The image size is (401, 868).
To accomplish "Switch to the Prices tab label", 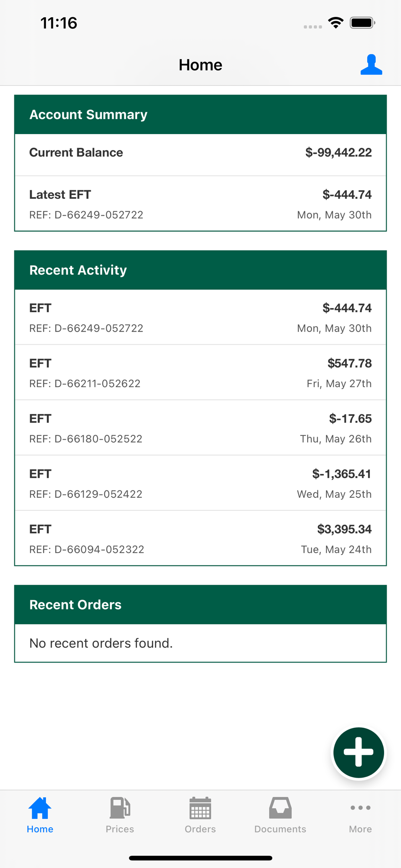I will pyautogui.click(x=120, y=829).
